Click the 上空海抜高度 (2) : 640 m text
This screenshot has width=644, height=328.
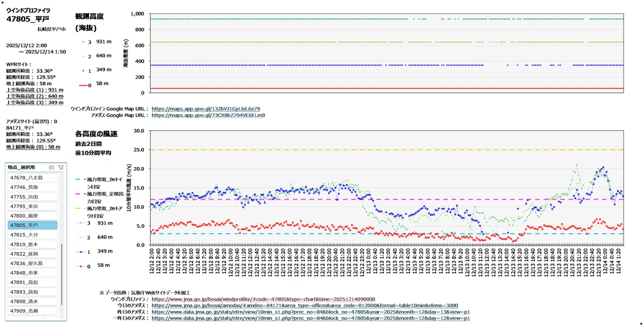tap(34, 96)
